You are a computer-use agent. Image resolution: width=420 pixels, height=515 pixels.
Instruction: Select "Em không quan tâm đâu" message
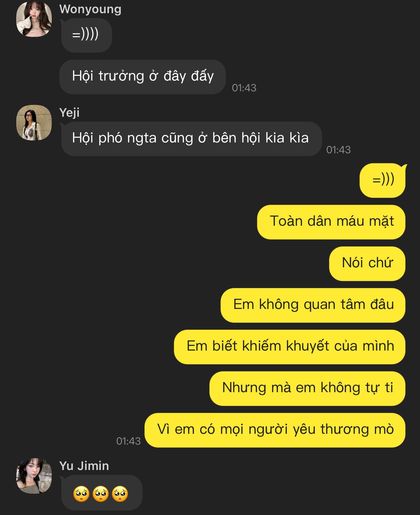(x=313, y=305)
